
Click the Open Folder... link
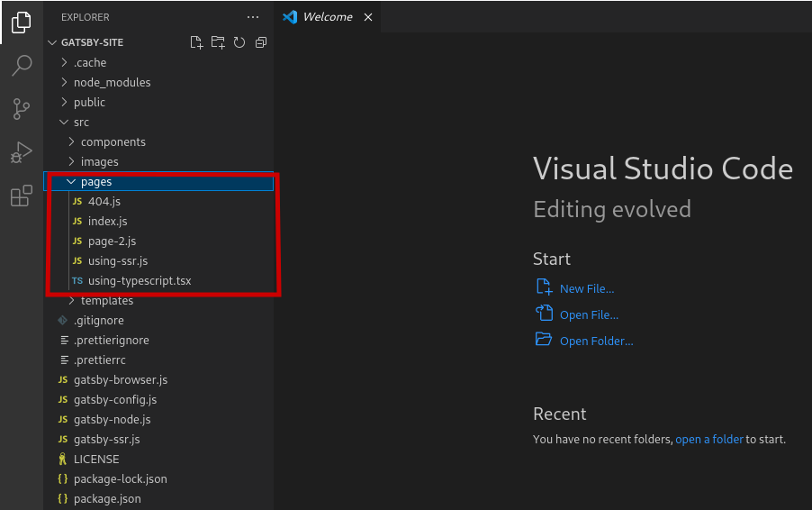[x=596, y=341]
